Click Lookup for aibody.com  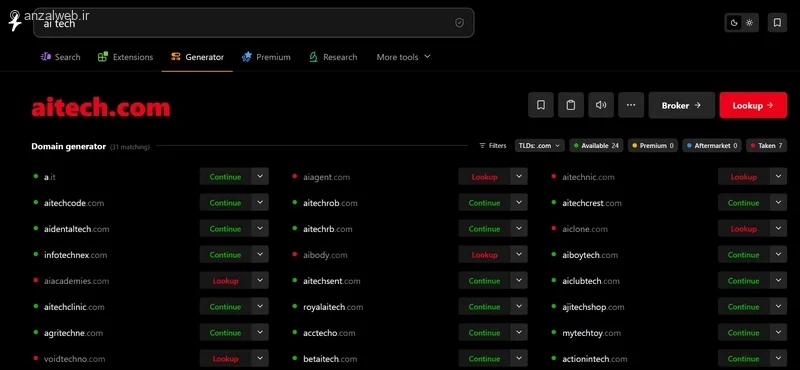coord(484,255)
